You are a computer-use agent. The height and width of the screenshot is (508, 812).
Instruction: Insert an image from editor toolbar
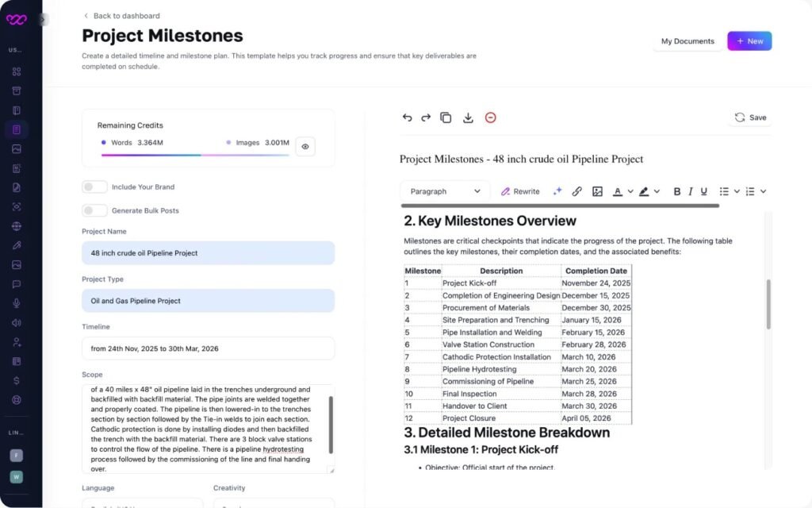point(597,191)
